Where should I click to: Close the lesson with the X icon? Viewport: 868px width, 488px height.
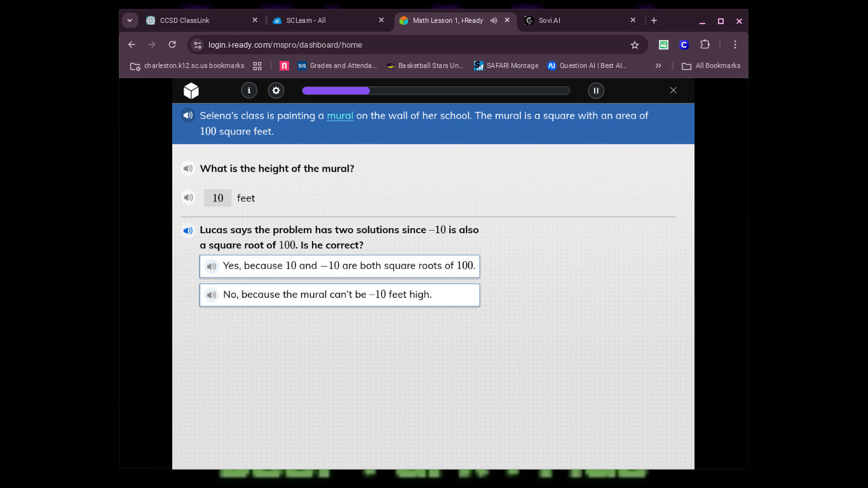(x=674, y=90)
